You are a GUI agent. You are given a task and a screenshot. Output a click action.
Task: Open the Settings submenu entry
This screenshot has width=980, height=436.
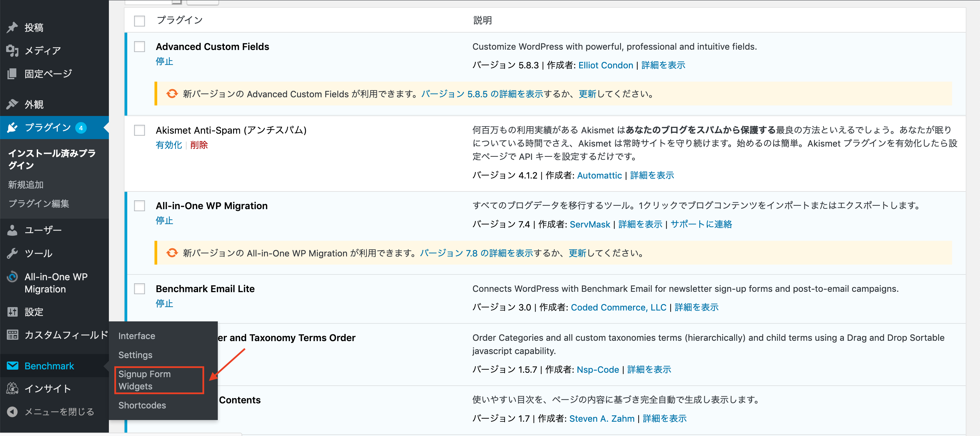click(x=135, y=355)
